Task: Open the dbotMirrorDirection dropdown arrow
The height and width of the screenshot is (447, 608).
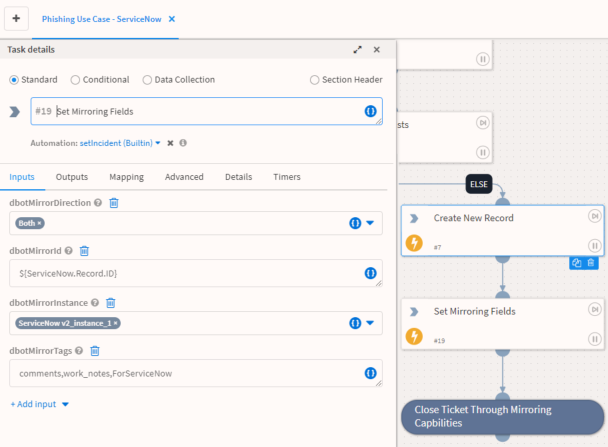Action: (x=369, y=223)
